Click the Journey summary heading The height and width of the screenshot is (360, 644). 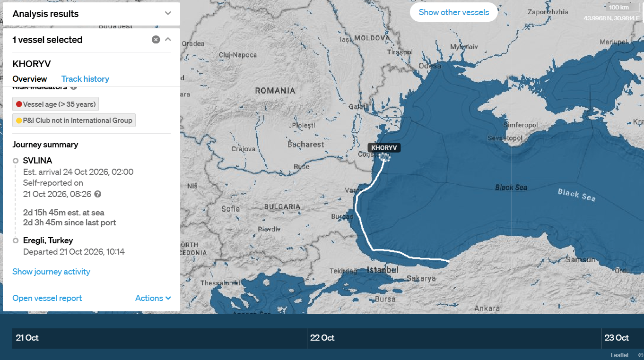[45, 145]
